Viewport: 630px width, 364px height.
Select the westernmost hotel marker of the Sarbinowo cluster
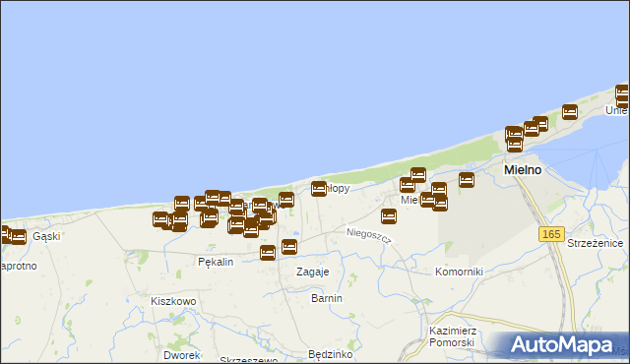click(x=160, y=219)
